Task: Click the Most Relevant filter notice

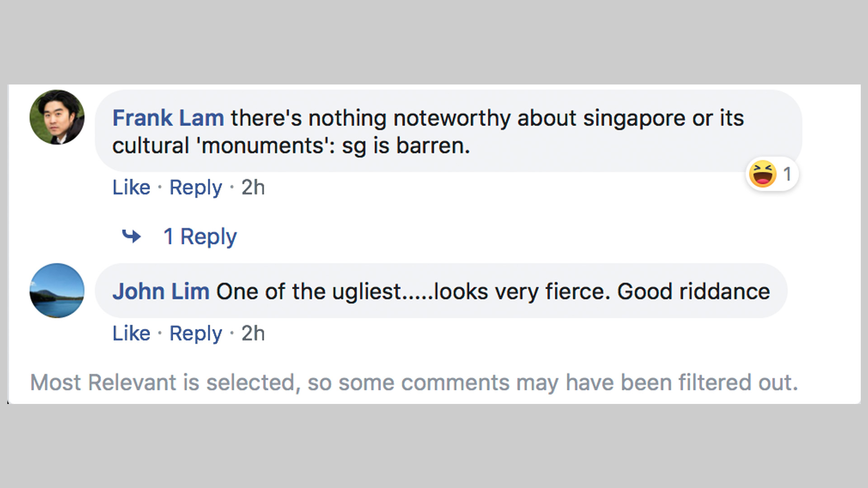Action: pos(414,383)
